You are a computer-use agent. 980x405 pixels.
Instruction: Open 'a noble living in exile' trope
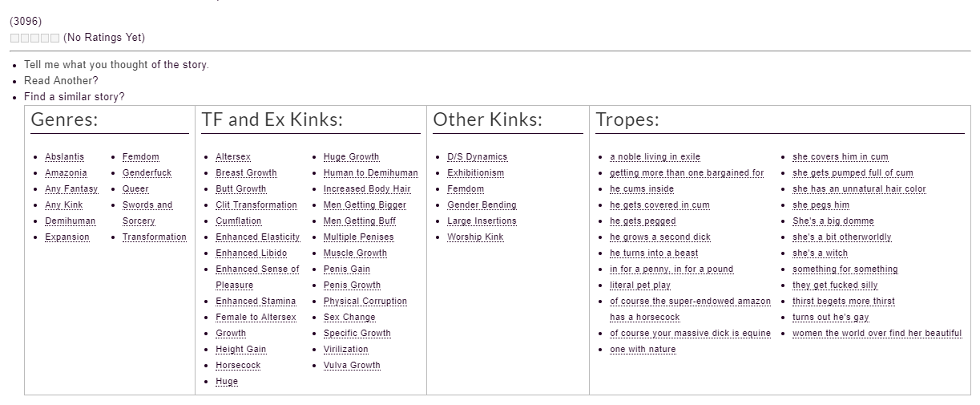click(655, 157)
